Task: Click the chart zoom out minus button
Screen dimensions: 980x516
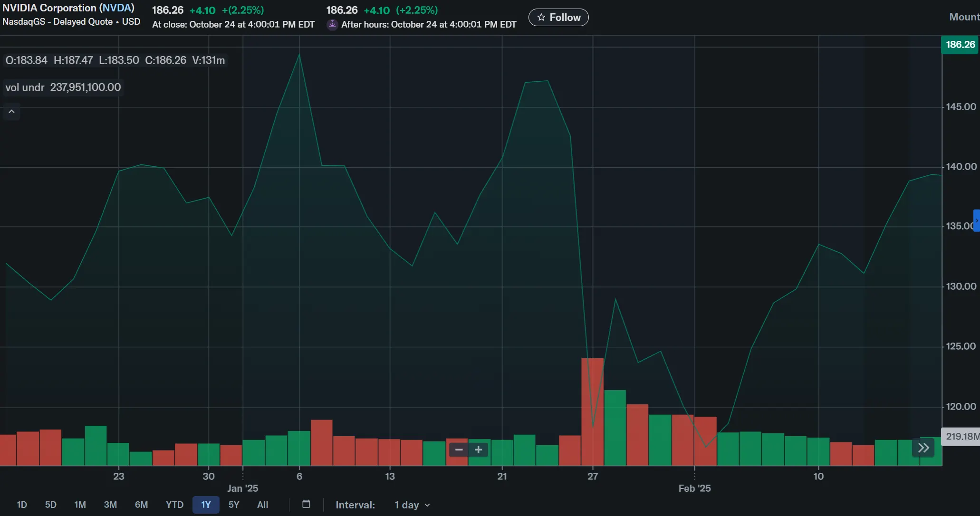Action: (459, 449)
